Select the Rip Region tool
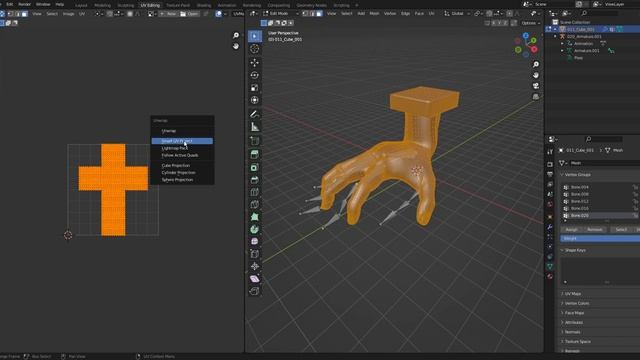640x360 pixels. [x=255, y=291]
